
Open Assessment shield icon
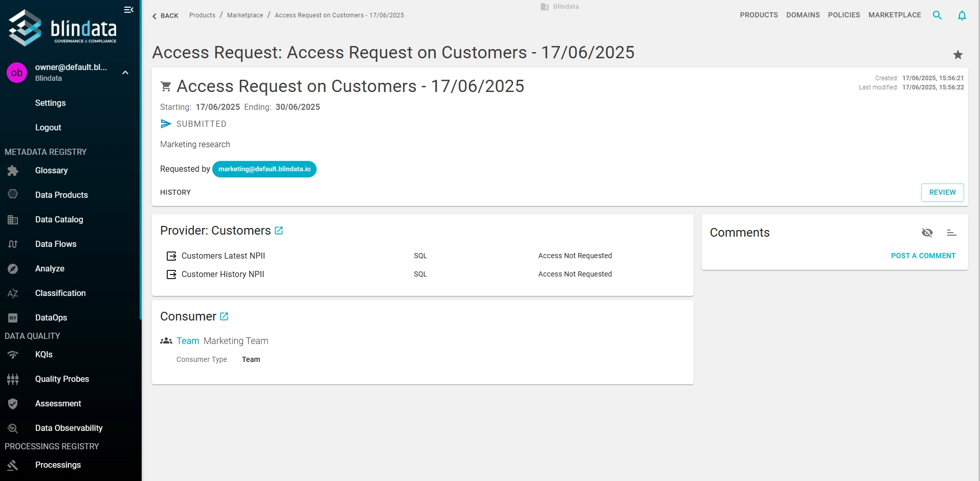pos(13,404)
